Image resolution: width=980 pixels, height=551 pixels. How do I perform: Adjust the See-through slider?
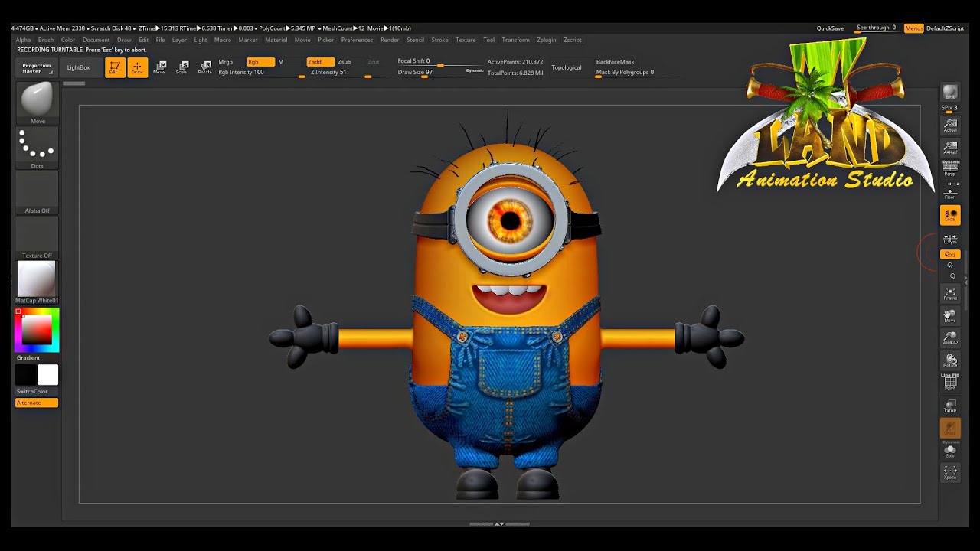click(877, 28)
